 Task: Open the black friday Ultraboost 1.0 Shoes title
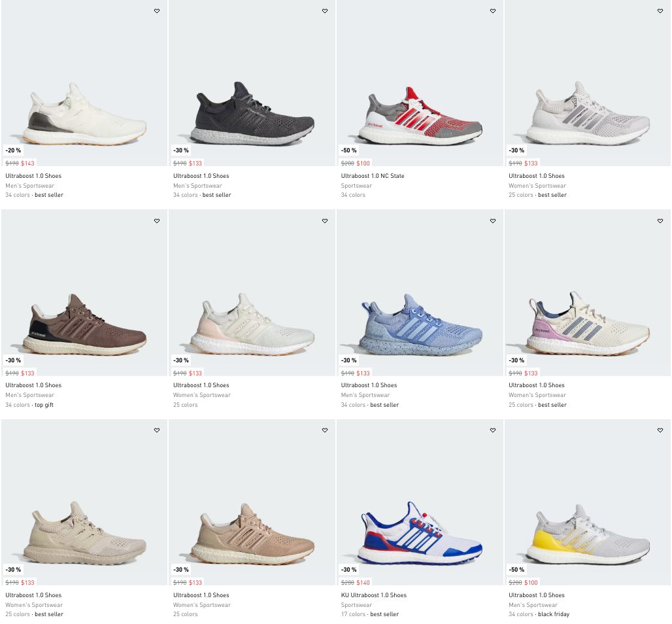click(537, 595)
